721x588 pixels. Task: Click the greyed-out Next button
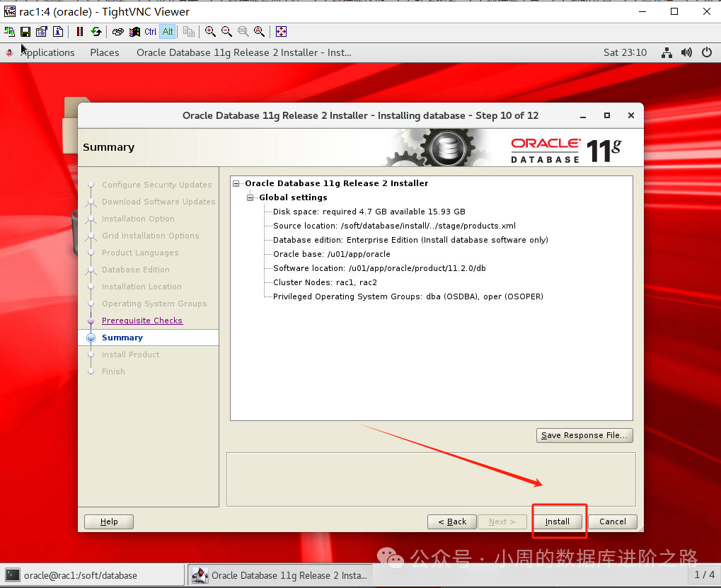[x=502, y=521]
